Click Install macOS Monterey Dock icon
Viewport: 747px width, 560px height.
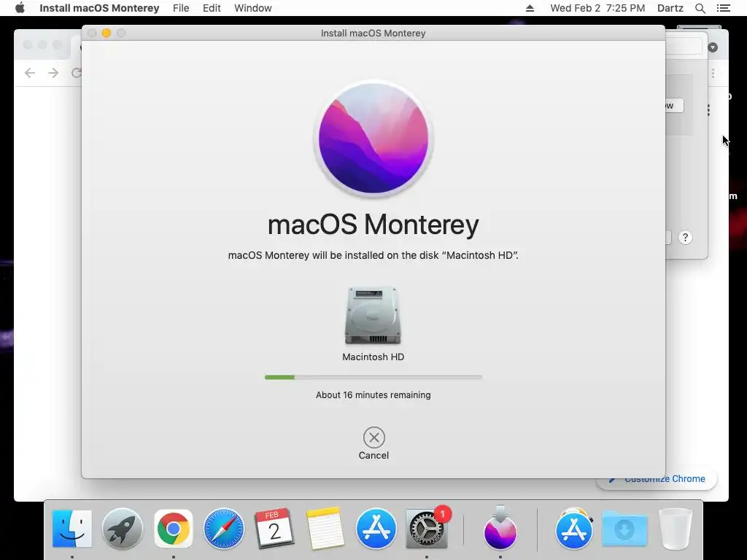click(x=500, y=529)
